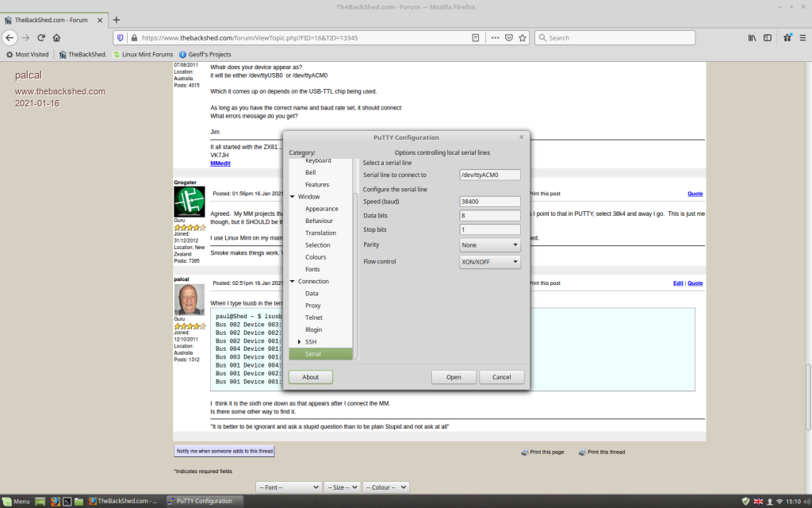Click the Speed (baud) input field
Viewport: 812px width, 508px height.
point(490,202)
